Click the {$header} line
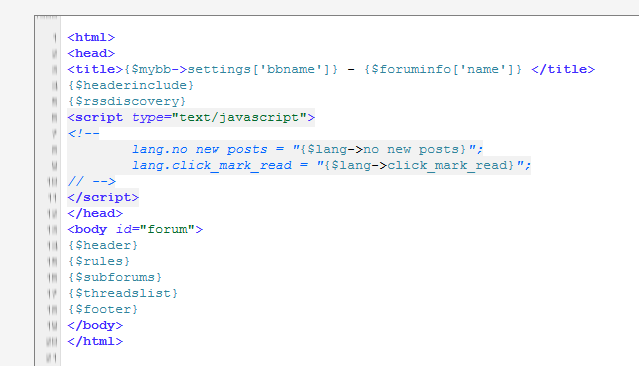Viewport: 639px width, 366px height. click(103, 245)
